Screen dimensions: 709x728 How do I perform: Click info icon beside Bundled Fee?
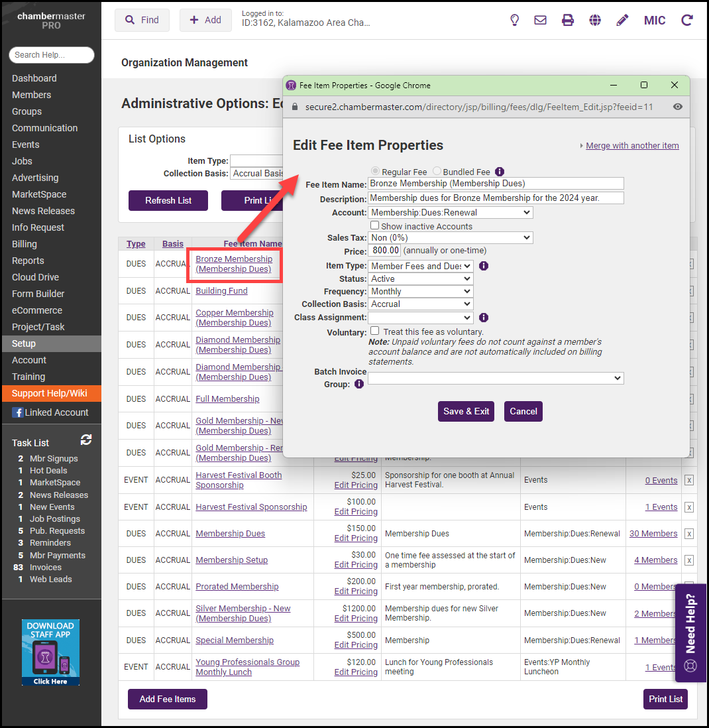click(x=500, y=172)
